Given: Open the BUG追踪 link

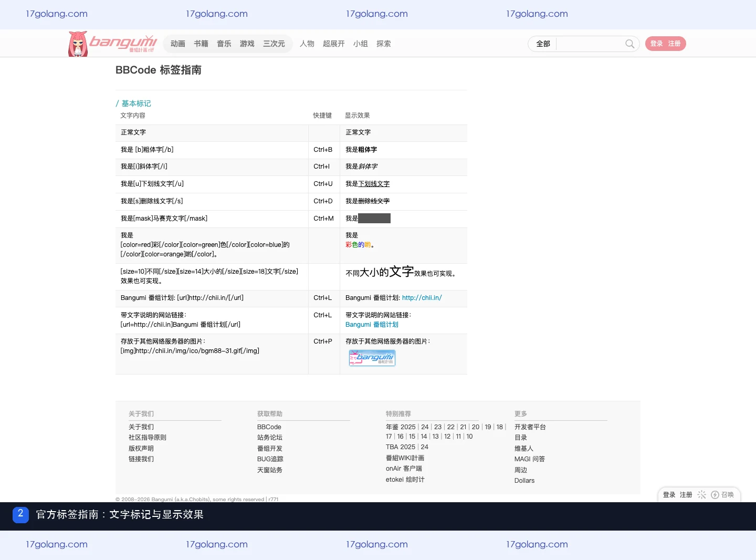Looking at the screenshot, I should click(x=270, y=459).
